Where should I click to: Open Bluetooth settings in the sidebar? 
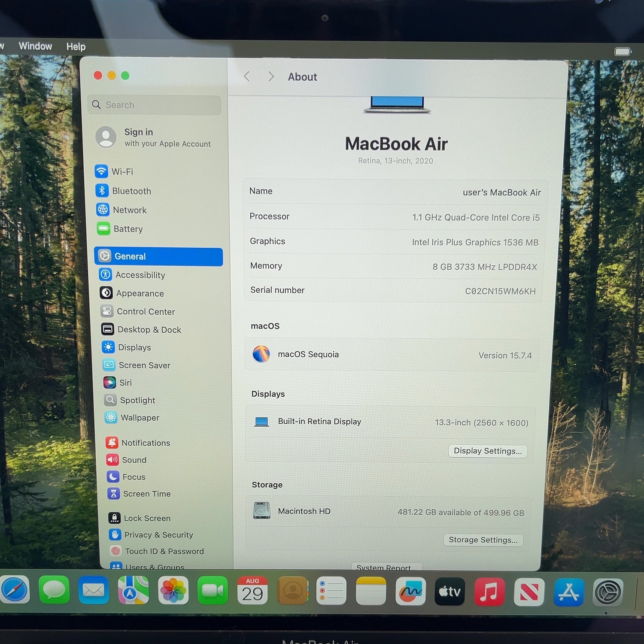pyautogui.click(x=123, y=191)
